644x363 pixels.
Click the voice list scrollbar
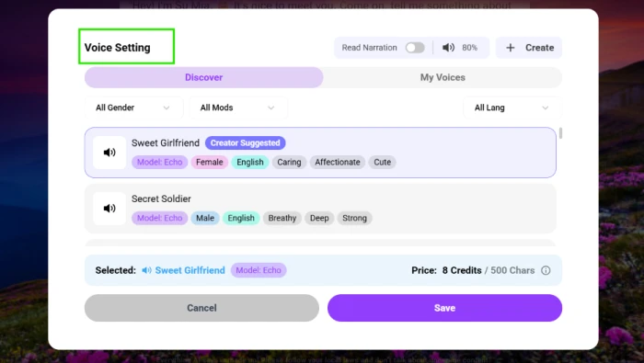click(560, 133)
